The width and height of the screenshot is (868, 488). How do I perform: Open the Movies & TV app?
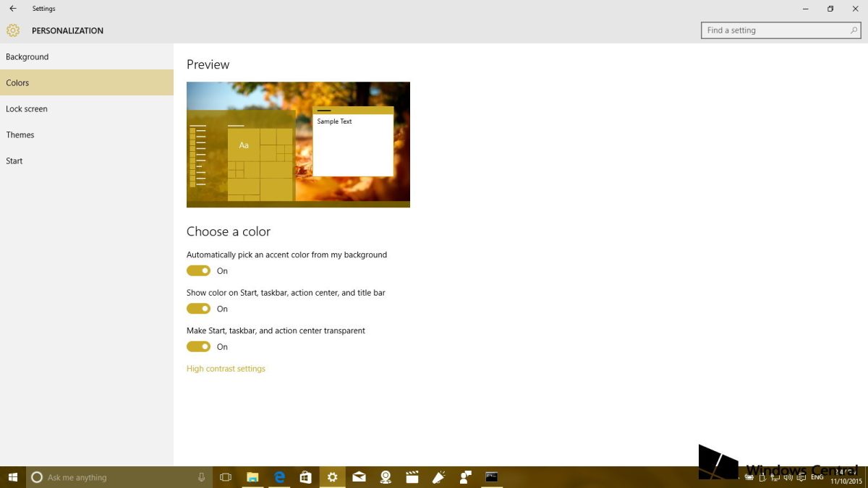(412, 477)
